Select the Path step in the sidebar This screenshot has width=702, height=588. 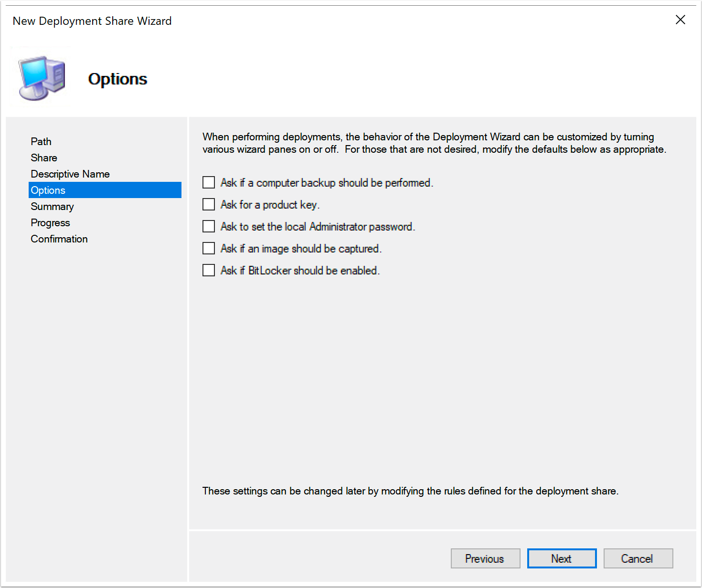[41, 141]
